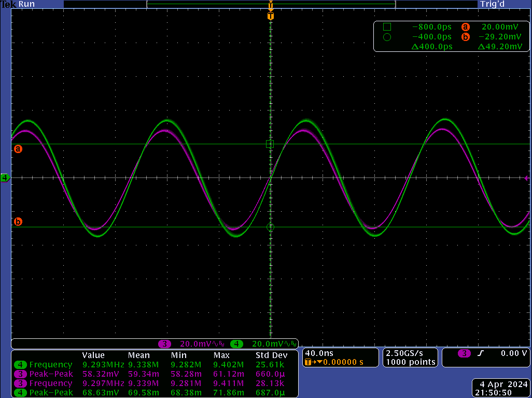Click the Trig'd status indicator

492,4
